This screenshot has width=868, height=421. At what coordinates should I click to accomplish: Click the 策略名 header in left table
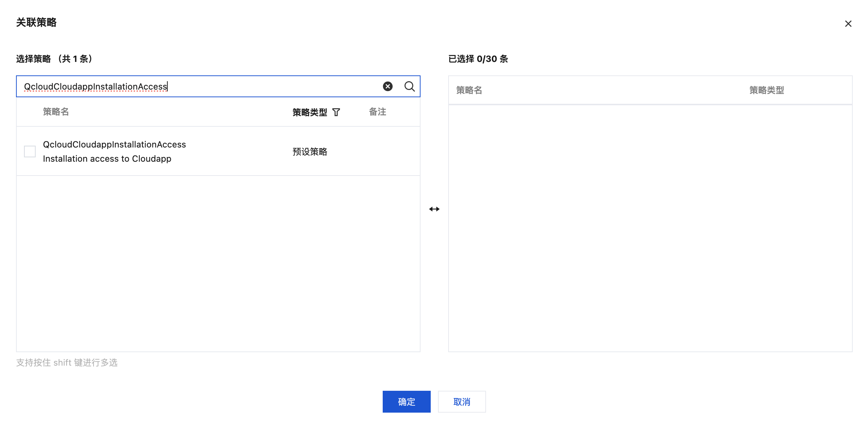(x=56, y=112)
